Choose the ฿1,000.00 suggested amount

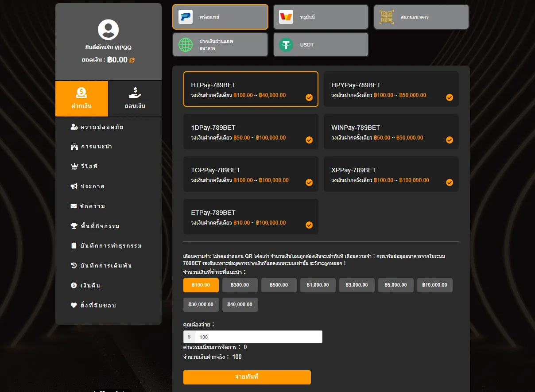(x=318, y=285)
